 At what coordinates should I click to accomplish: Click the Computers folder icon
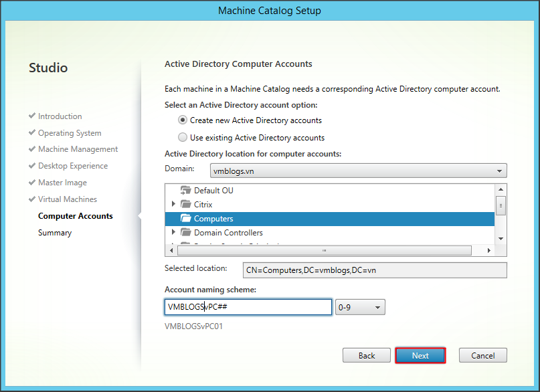pos(186,219)
